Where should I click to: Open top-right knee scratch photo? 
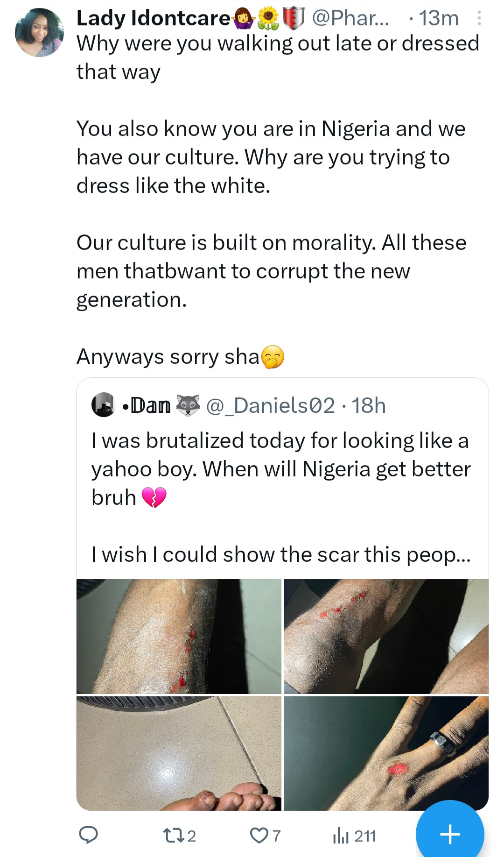click(x=386, y=636)
